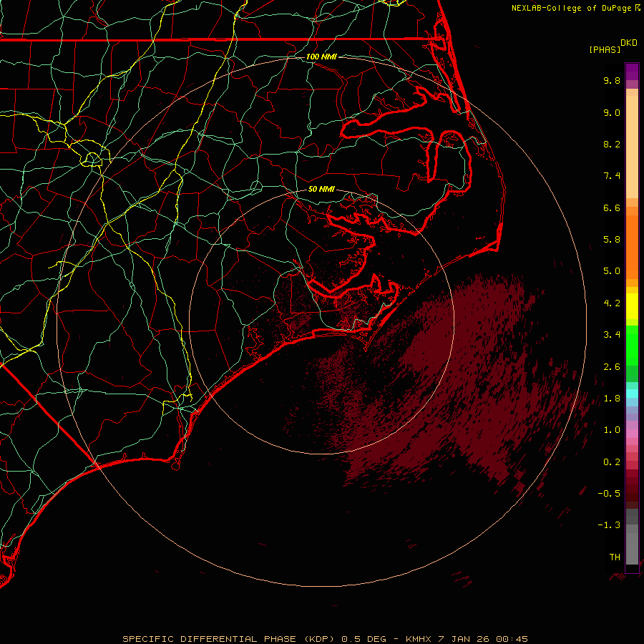Click the 5.0 scale value
644x644 pixels.
click(x=612, y=271)
